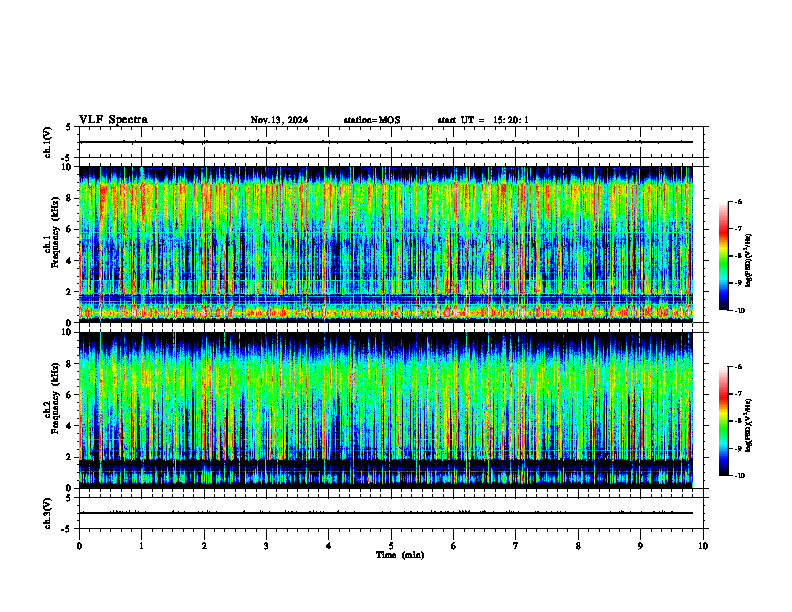Click the '-10' label on ch.2 colorbar
The height and width of the screenshot is (612, 792).
739,476
